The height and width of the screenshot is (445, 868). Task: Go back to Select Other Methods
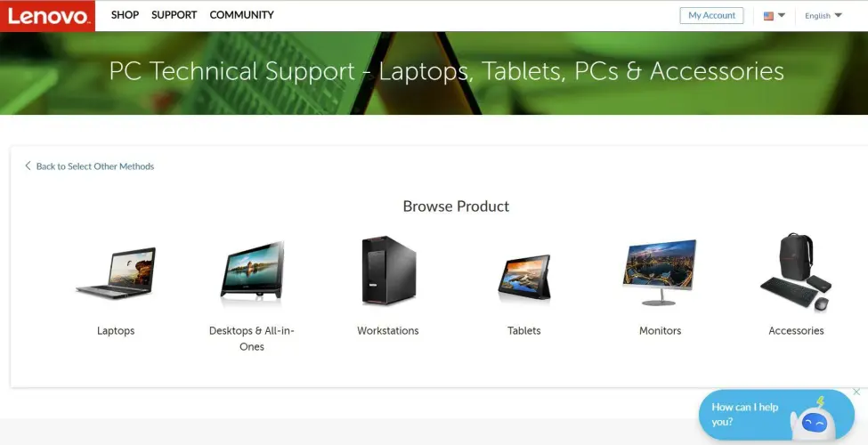[89, 166]
